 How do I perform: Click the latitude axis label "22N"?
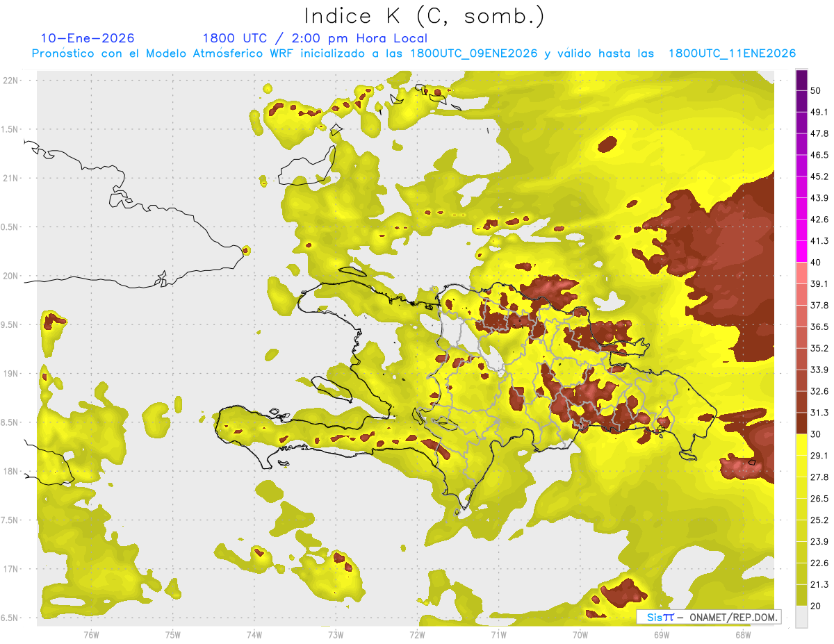(x=12, y=80)
